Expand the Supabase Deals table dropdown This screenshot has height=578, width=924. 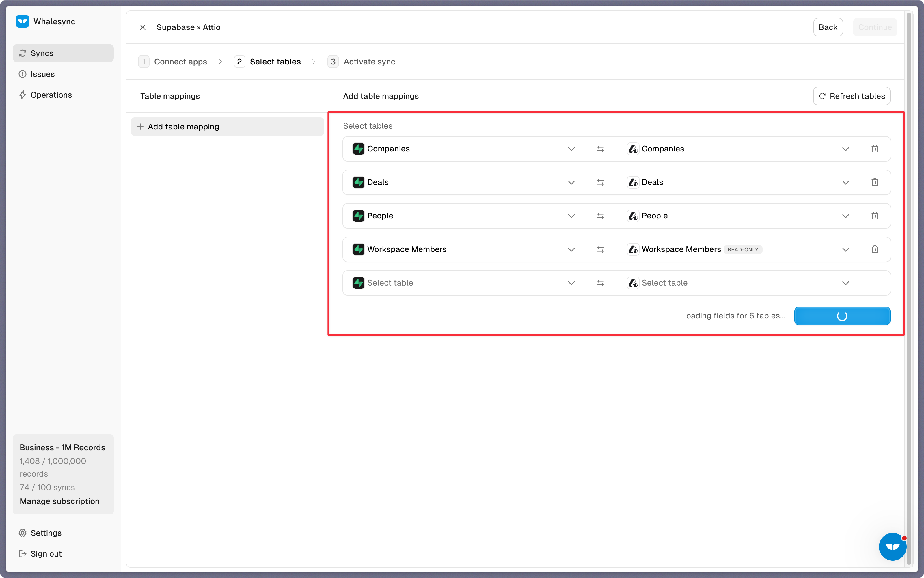click(x=571, y=182)
